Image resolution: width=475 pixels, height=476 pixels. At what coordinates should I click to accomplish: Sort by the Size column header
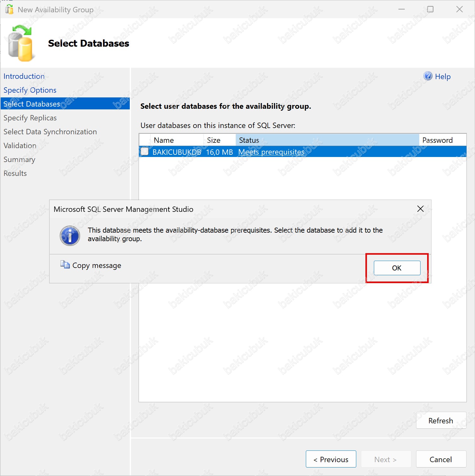point(214,140)
